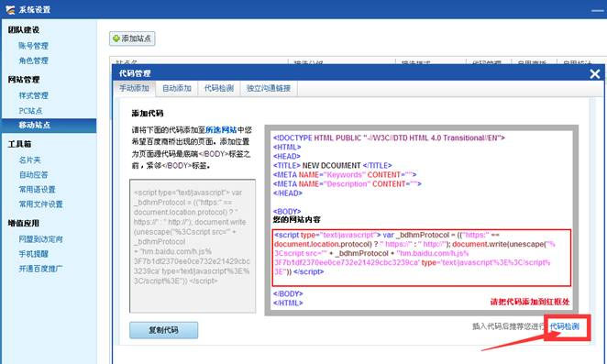Click the 您的网站内容 text in sample
The width and height of the screenshot is (607, 364).
(x=296, y=219)
